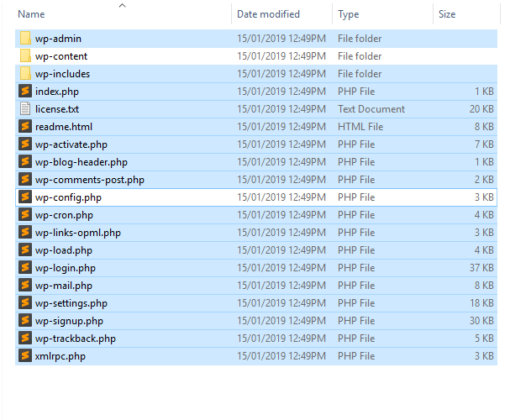
Task: Click the sort arrow above Name
Action: 123,5
